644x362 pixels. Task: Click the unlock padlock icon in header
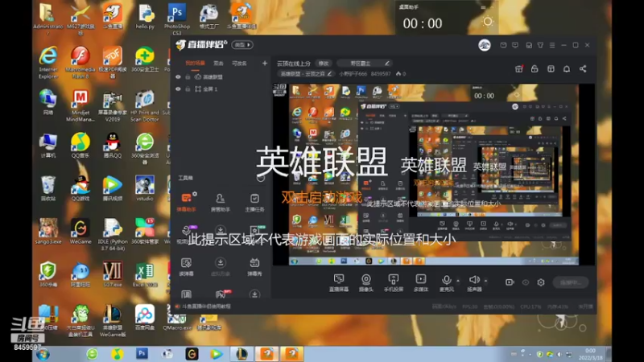coord(535,69)
